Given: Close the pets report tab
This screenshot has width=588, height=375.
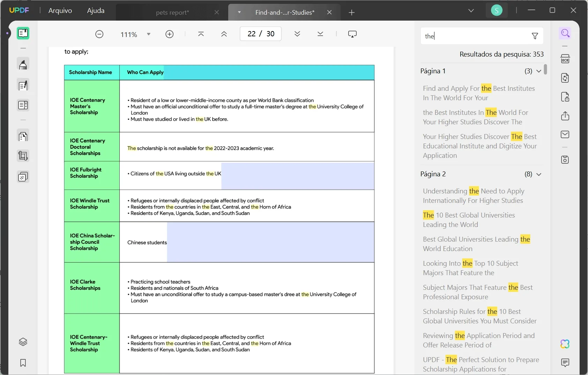Looking at the screenshot, I should [217, 12].
